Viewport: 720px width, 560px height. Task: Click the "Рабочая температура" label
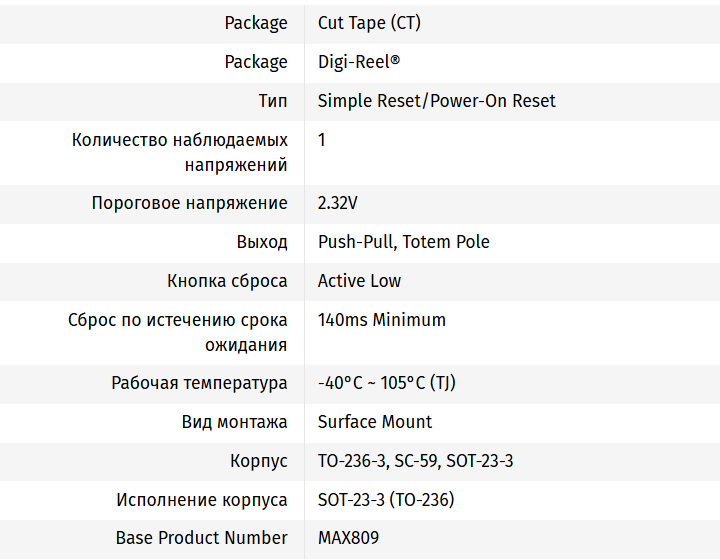tap(199, 383)
